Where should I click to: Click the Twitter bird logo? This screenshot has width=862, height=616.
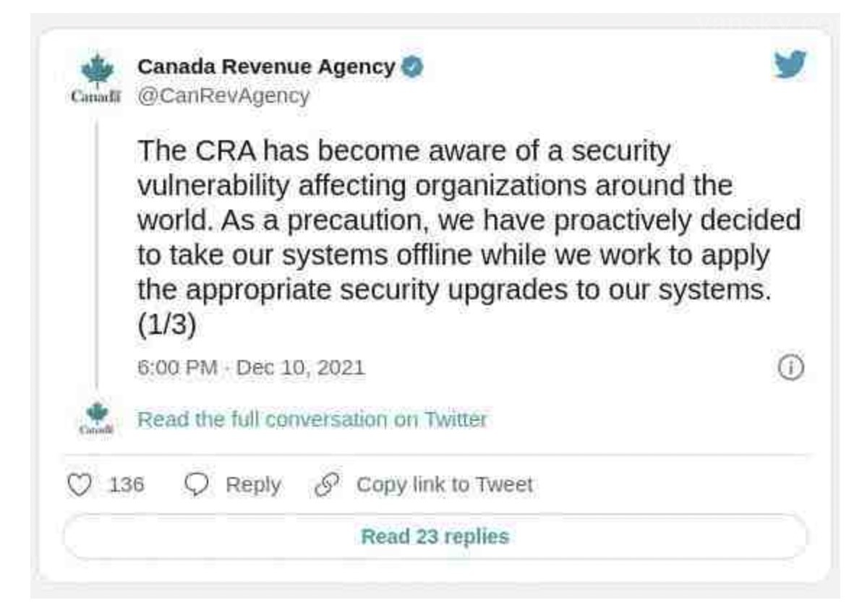[x=790, y=65]
